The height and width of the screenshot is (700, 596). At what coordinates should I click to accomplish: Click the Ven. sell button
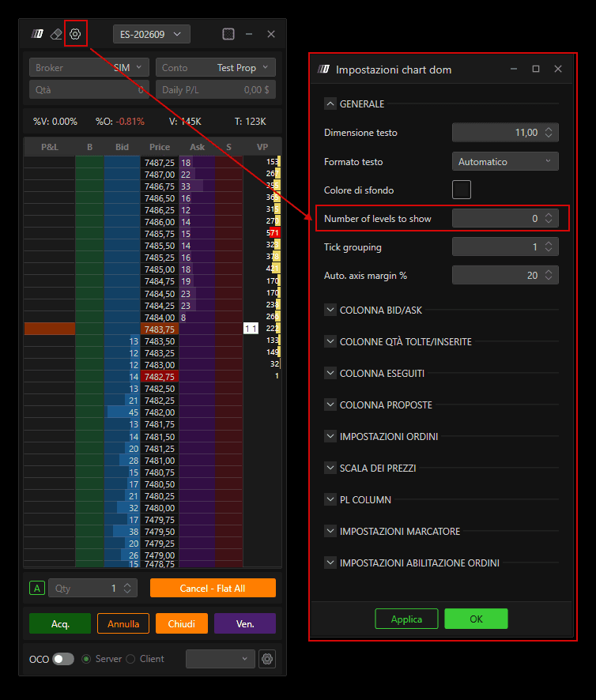click(x=245, y=623)
